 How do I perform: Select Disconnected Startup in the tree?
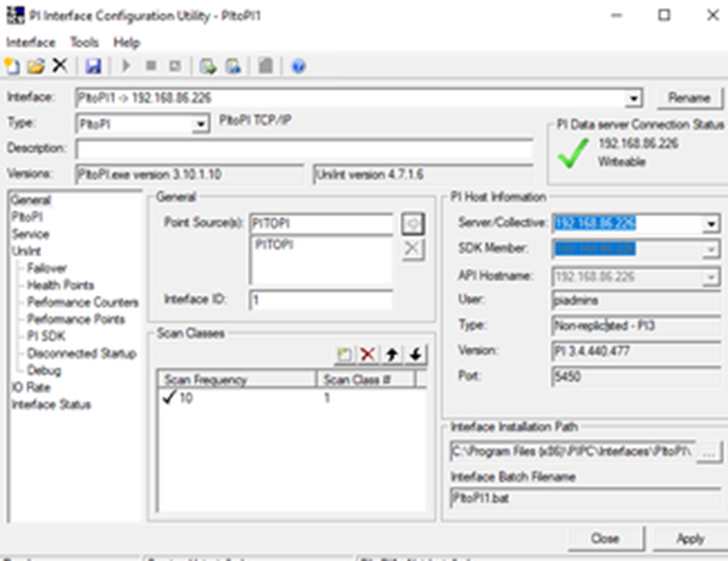[82, 354]
